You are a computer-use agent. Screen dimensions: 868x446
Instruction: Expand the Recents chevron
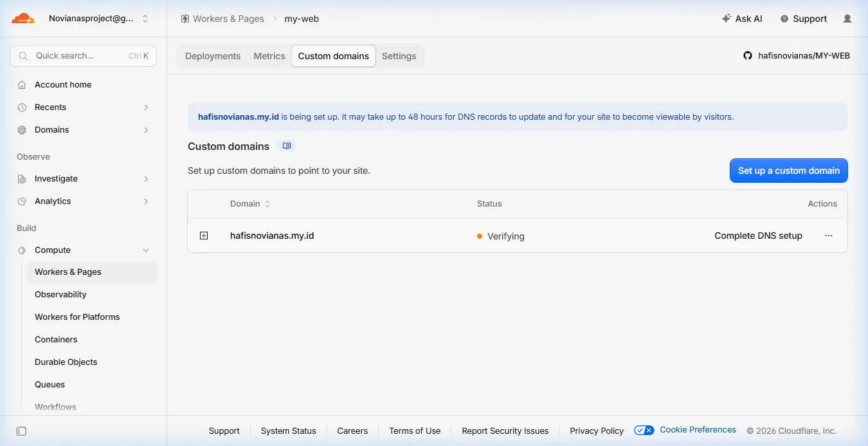click(146, 107)
